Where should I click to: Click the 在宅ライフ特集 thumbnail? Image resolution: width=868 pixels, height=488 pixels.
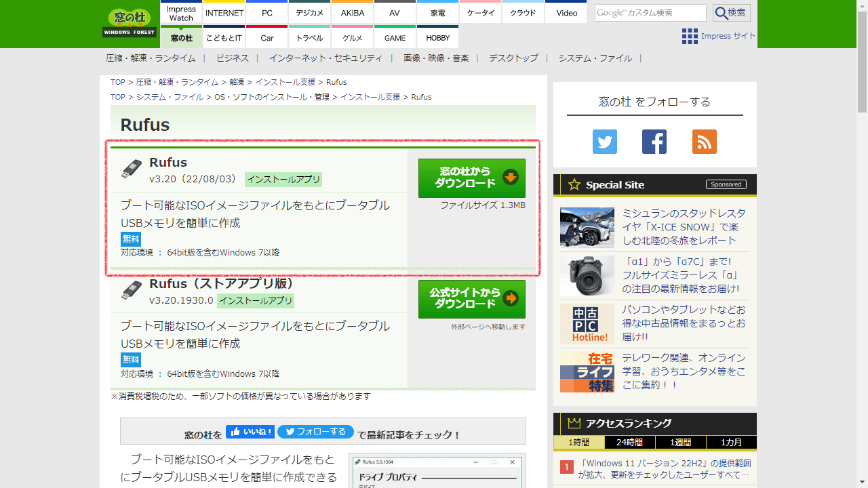pyautogui.click(x=587, y=371)
